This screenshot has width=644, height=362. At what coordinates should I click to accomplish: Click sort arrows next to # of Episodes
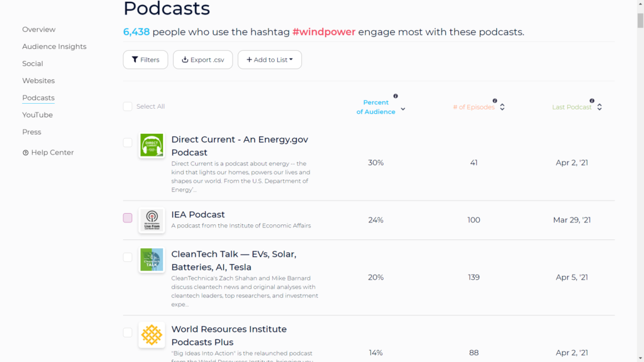pyautogui.click(x=502, y=107)
